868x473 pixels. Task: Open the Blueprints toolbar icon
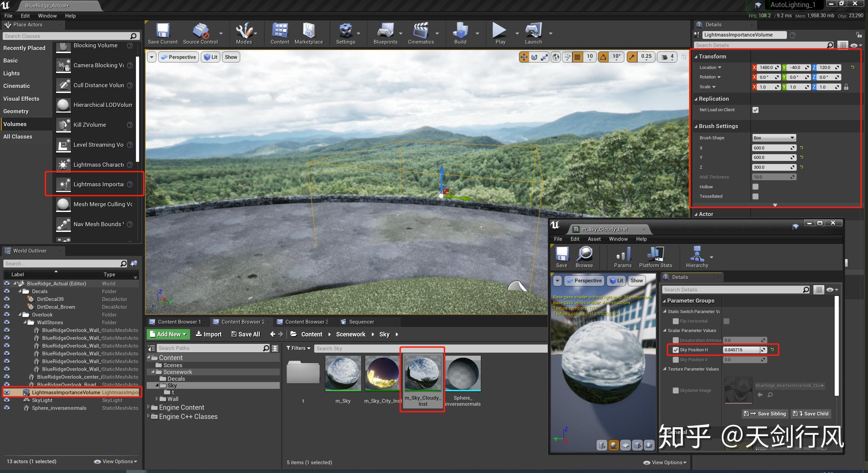point(386,32)
